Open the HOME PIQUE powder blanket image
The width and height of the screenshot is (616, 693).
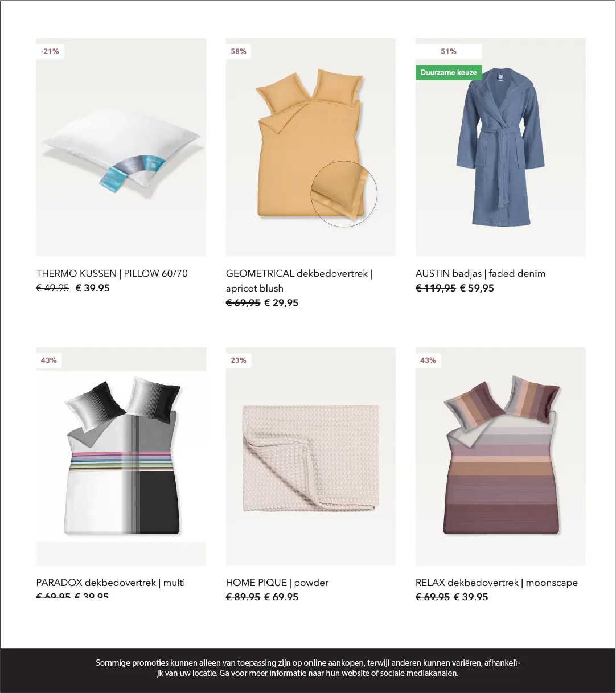coord(311,456)
